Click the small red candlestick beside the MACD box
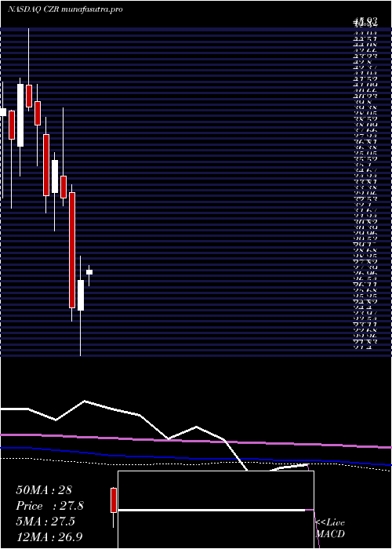This screenshot has height=549, width=392. click(x=114, y=500)
